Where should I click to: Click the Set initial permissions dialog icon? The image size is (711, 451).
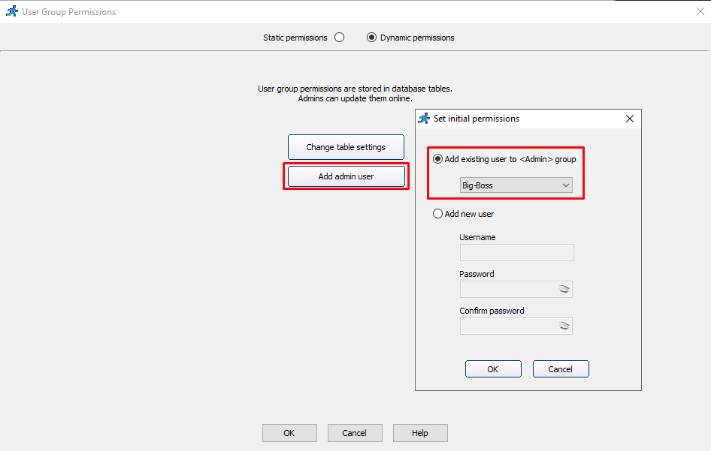pyautogui.click(x=425, y=118)
